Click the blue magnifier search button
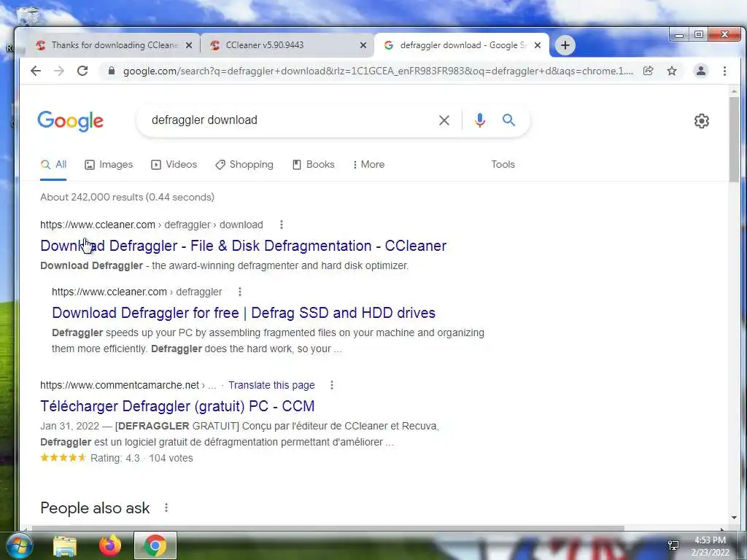This screenshot has height=560, width=747. coord(508,120)
